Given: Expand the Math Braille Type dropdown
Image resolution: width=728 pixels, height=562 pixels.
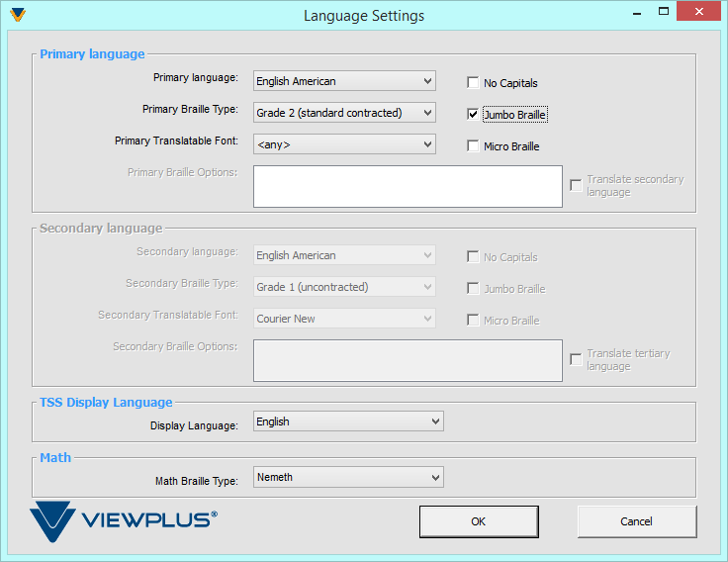Looking at the screenshot, I should [348, 477].
